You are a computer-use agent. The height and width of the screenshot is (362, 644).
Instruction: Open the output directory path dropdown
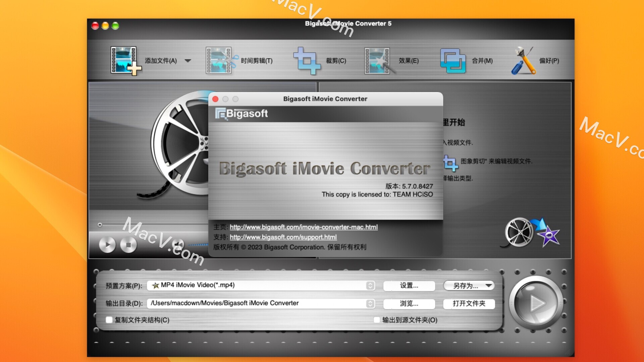[x=261, y=303]
